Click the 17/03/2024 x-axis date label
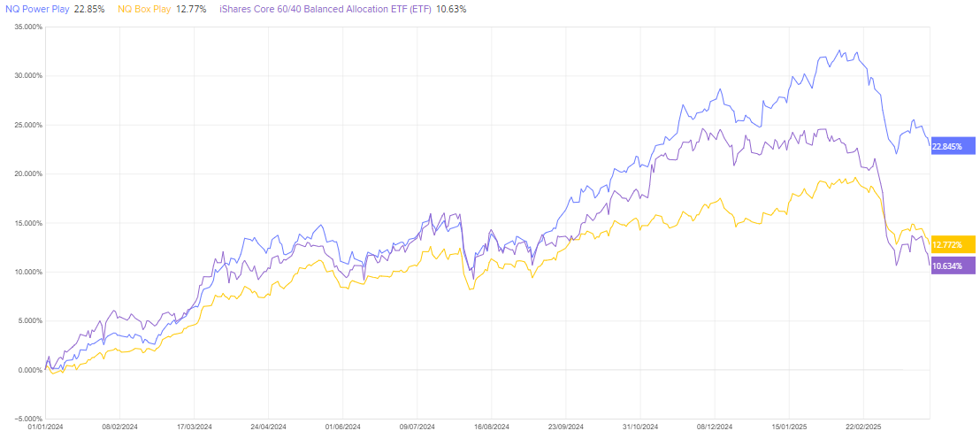 pyautogui.click(x=194, y=426)
